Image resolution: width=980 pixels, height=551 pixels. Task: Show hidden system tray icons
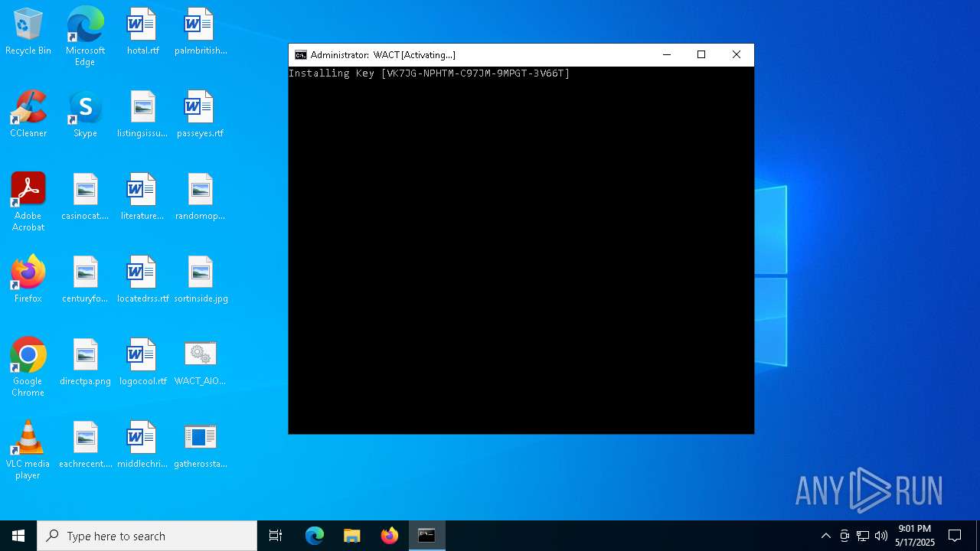click(825, 536)
